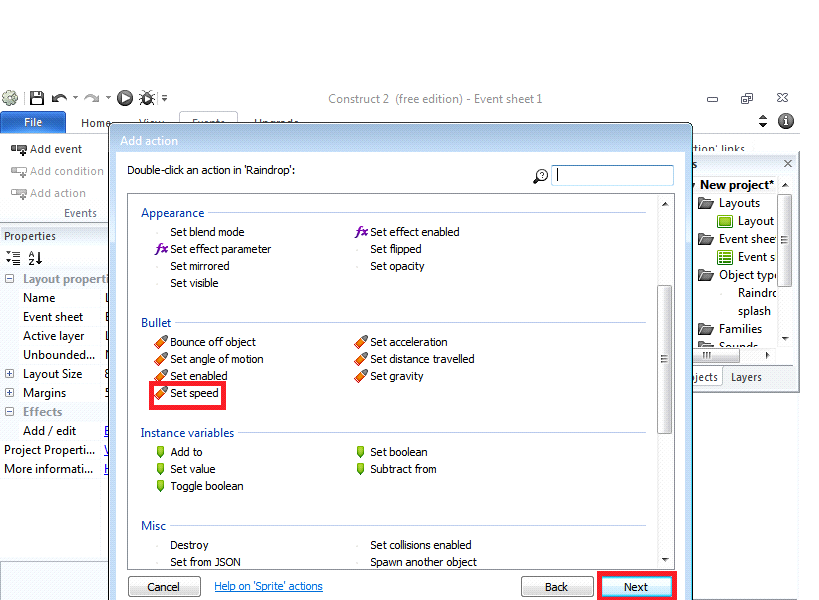Click the alphabetical sort properties icon
This screenshot has height=600, width=819.
point(35,258)
